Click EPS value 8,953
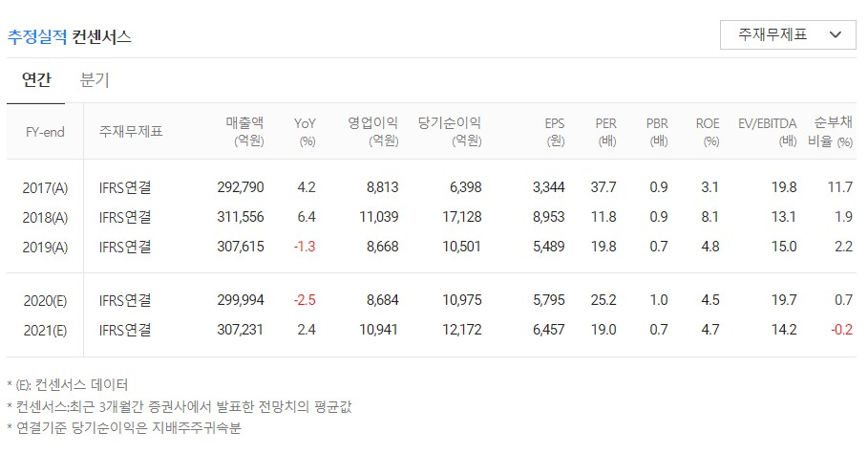This screenshot has height=454, width=868. [549, 217]
